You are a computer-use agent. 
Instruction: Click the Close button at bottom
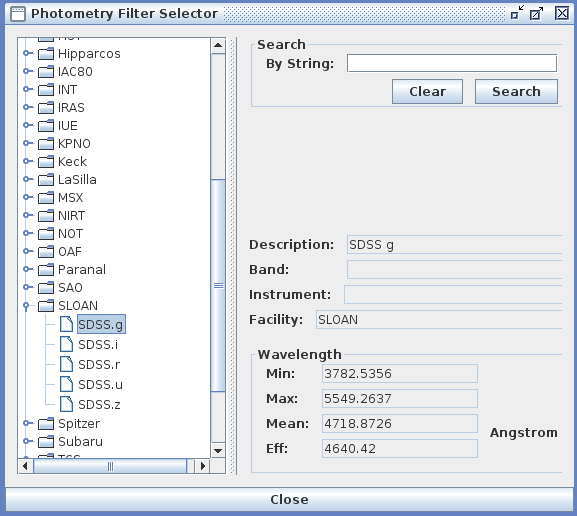(x=289, y=499)
